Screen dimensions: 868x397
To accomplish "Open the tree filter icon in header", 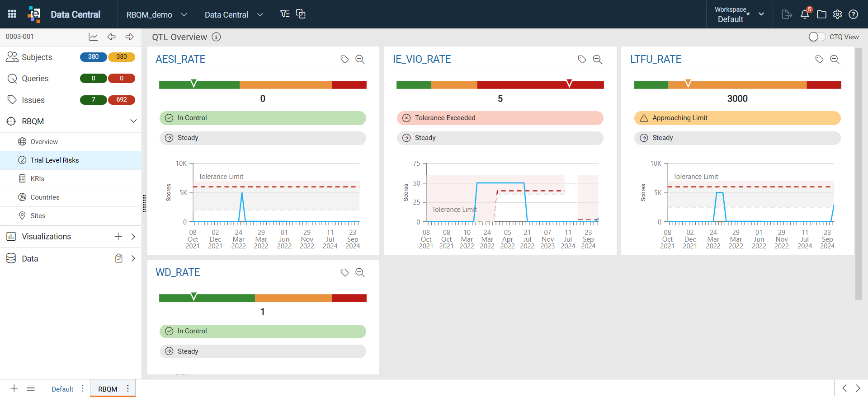I will (x=285, y=14).
